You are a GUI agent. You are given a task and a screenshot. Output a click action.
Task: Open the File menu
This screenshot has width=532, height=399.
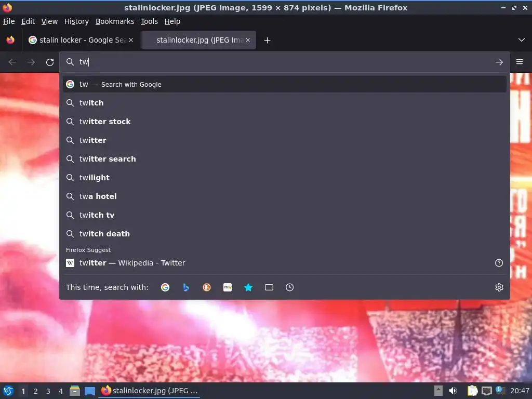click(9, 21)
